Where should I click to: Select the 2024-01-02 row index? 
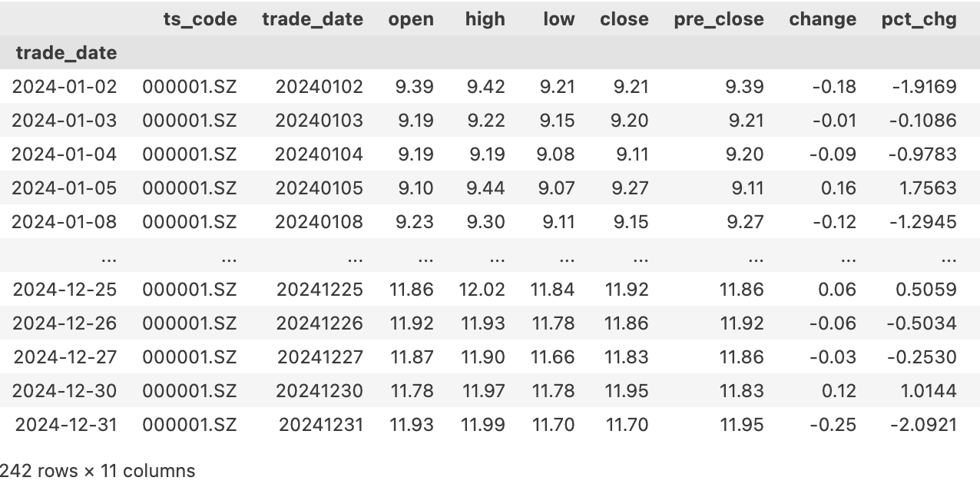(65, 87)
